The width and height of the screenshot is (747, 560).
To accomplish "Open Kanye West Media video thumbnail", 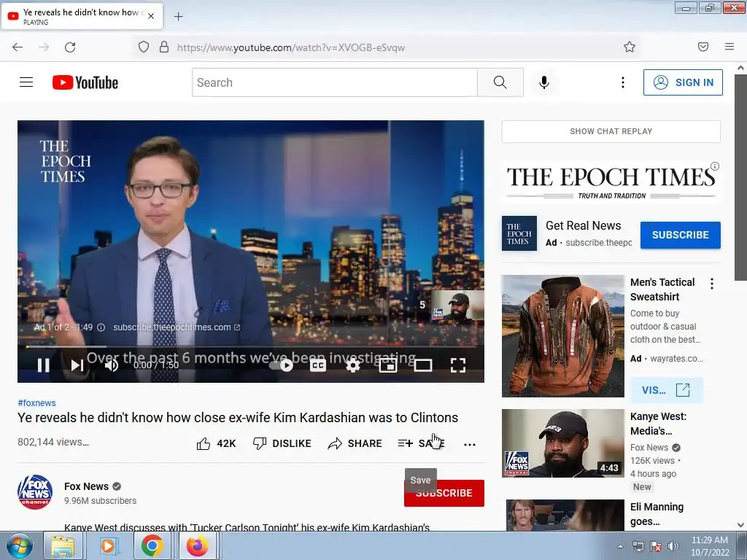I will tap(562, 443).
